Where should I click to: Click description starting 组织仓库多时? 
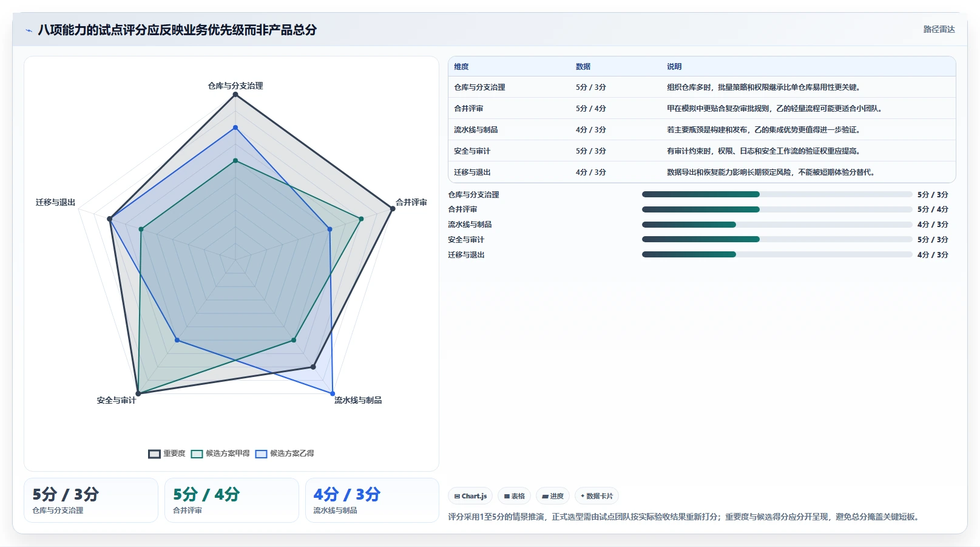tap(763, 87)
